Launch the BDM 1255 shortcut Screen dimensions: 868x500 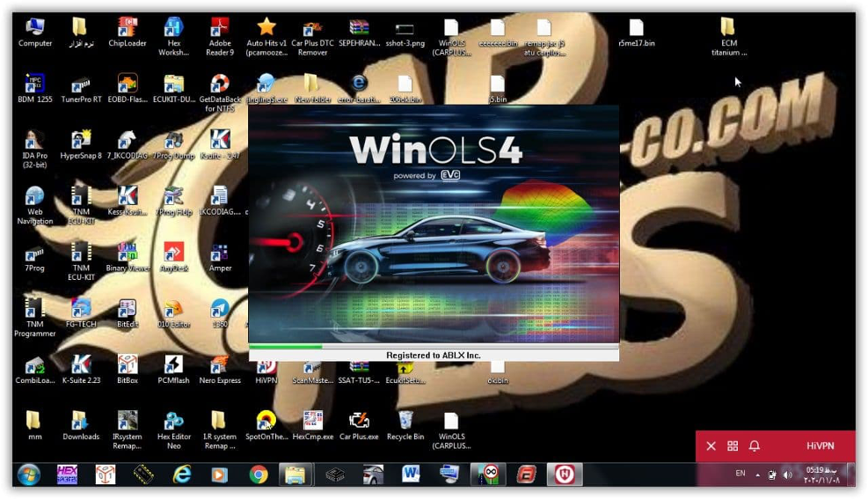(35, 89)
